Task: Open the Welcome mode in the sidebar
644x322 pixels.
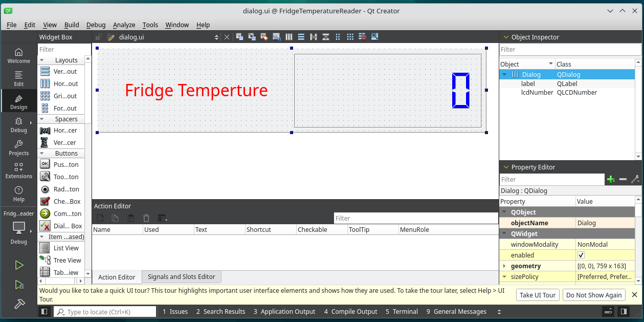Action: pyautogui.click(x=19, y=55)
